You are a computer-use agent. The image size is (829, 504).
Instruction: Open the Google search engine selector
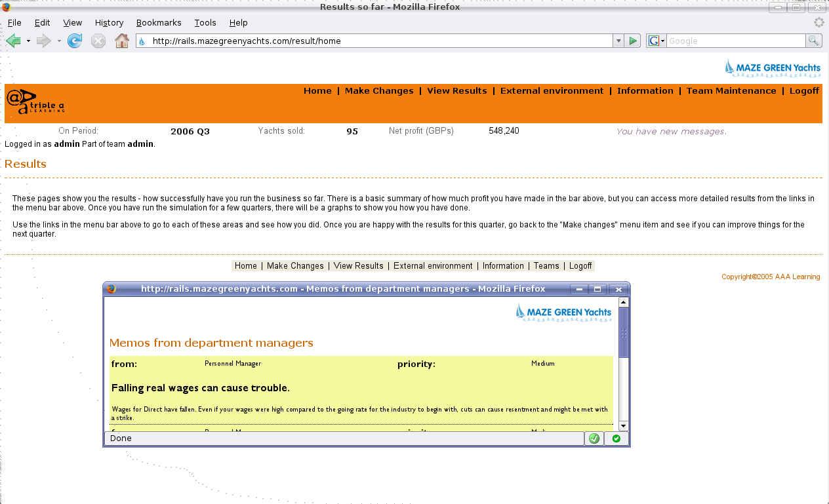coord(655,40)
